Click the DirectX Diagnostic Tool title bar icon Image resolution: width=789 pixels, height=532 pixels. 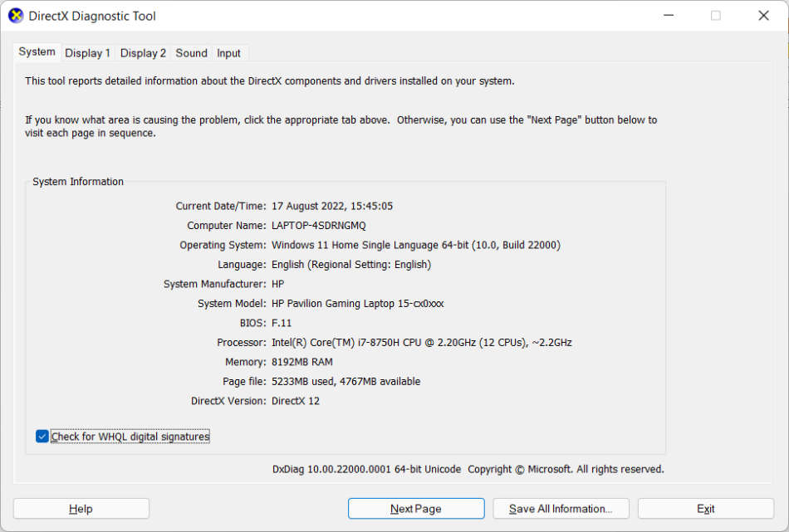(16, 16)
